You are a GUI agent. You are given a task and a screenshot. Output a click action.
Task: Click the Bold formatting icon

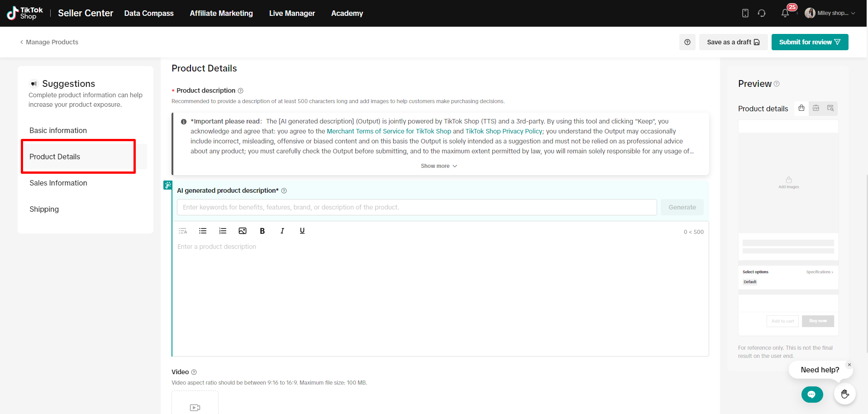[262, 231]
